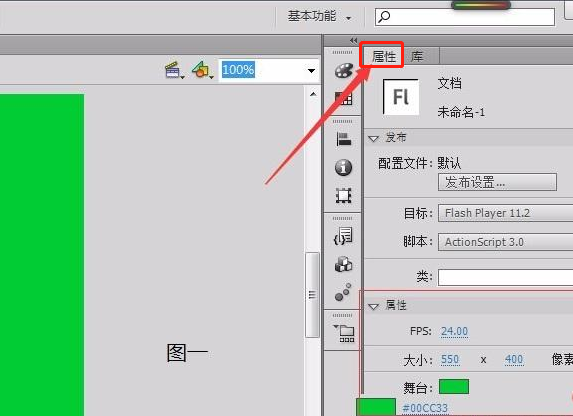Image resolution: width=573 pixels, height=416 pixels.
Task: Open the 基本功能 workspace dropdown
Action: pyautogui.click(x=320, y=16)
